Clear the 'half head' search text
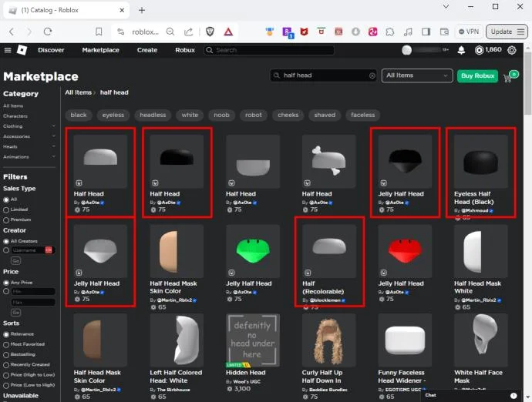The width and height of the screenshot is (532, 402). click(x=372, y=75)
